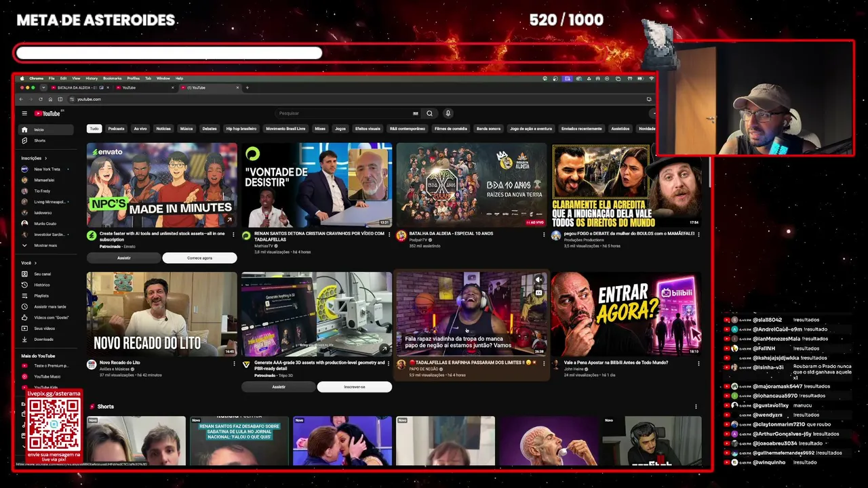868x488 pixels.
Task: Open YouTube Music from the sidebar
Action: tap(47, 376)
